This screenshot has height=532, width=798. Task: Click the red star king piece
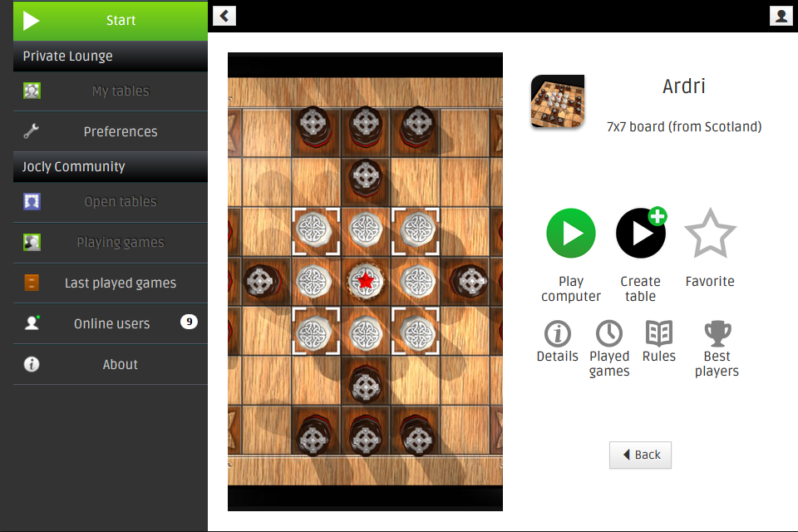click(x=366, y=280)
